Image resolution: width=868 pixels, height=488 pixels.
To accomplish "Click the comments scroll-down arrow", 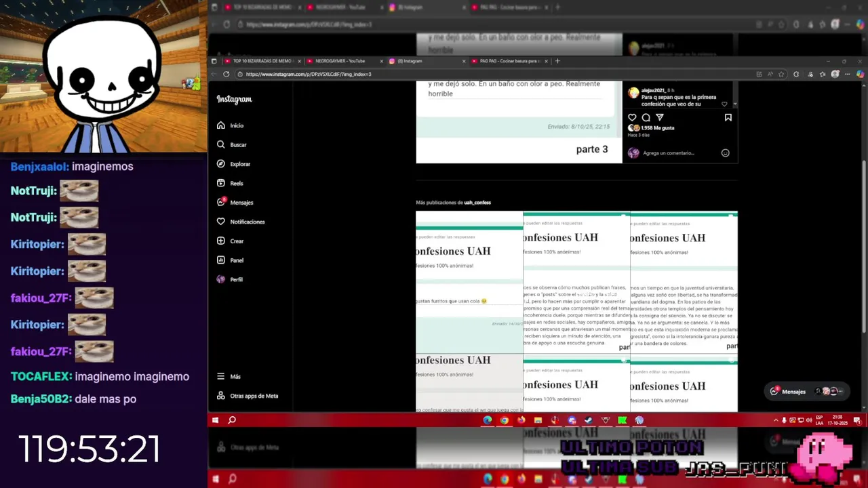I will [x=735, y=104].
